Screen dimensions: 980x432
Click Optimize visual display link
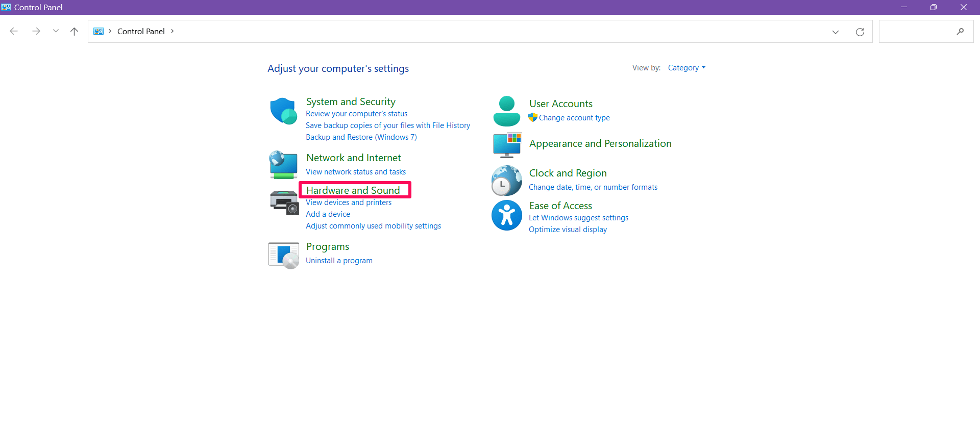568,230
